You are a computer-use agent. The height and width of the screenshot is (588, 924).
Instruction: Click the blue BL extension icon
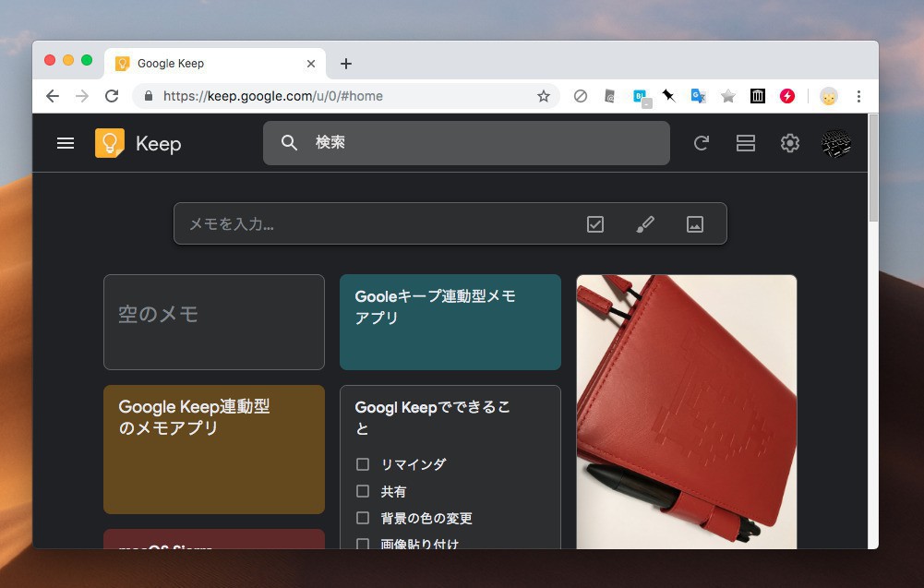641,97
